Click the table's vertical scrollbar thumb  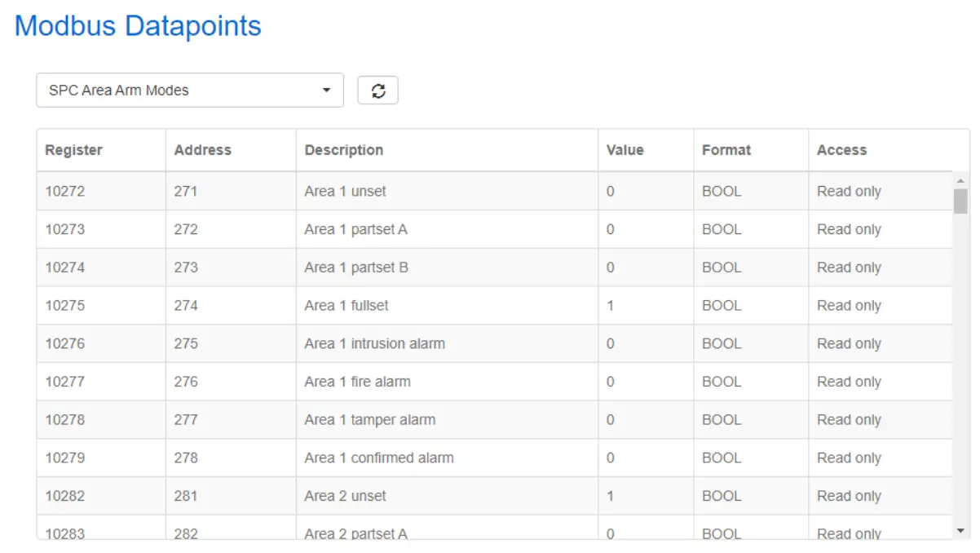[960, 201]
